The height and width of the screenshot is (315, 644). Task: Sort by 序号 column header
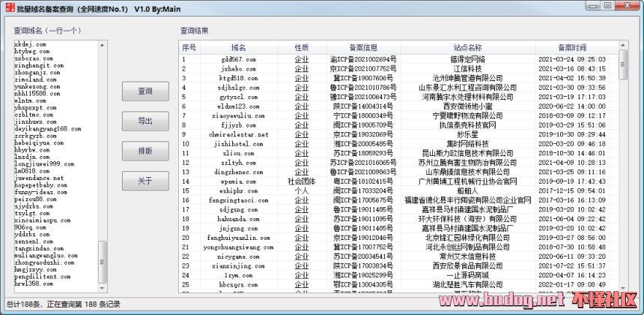coord(189,48)
